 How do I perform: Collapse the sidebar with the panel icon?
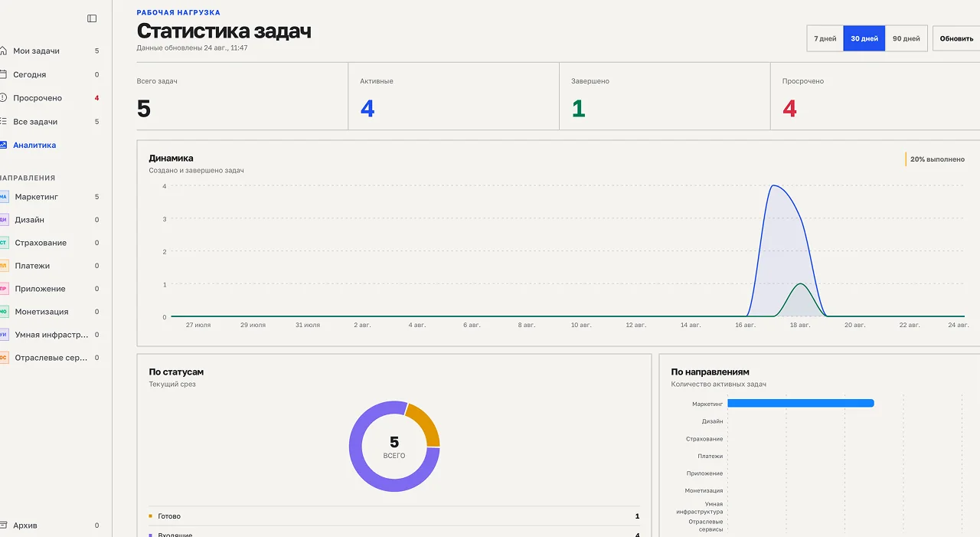(92, 18)
